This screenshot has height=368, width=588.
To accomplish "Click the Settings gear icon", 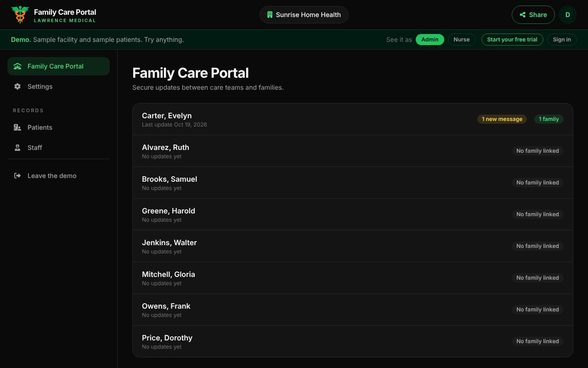I will (17, 86).
